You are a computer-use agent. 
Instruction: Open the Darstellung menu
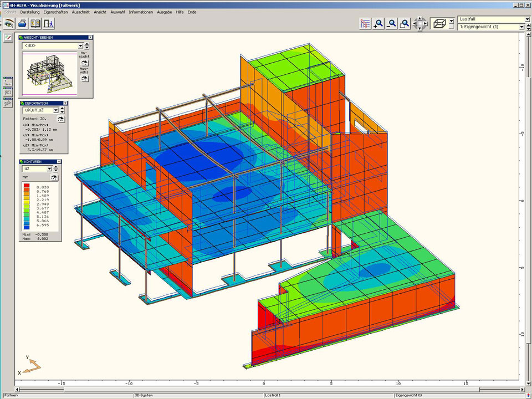(30, 12)
